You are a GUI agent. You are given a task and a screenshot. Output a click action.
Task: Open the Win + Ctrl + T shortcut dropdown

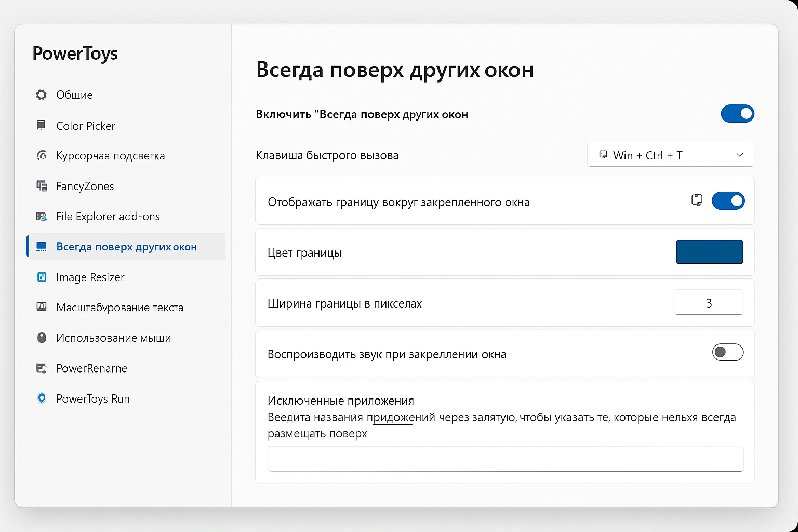coord(670,155)
